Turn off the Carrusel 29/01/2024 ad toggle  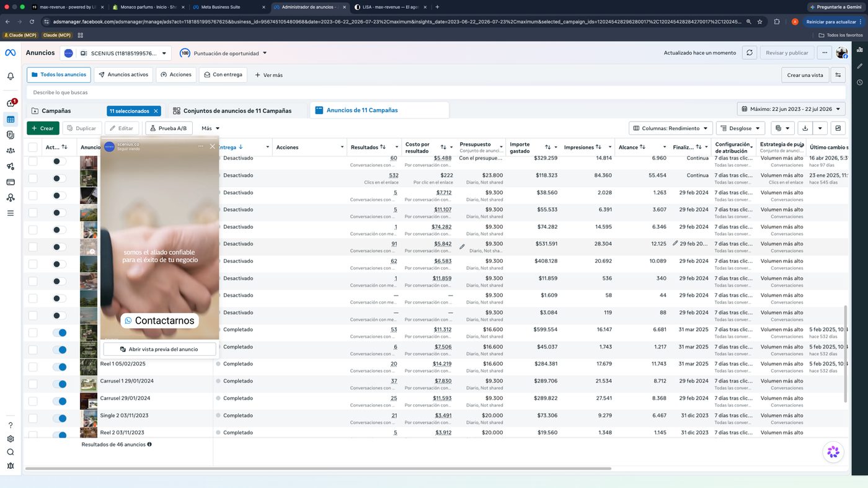pyautogui.click(x=60, y=401)
